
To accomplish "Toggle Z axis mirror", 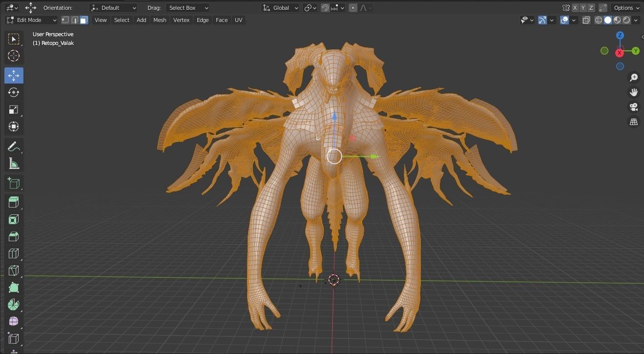I will click(x=591, y=8).
